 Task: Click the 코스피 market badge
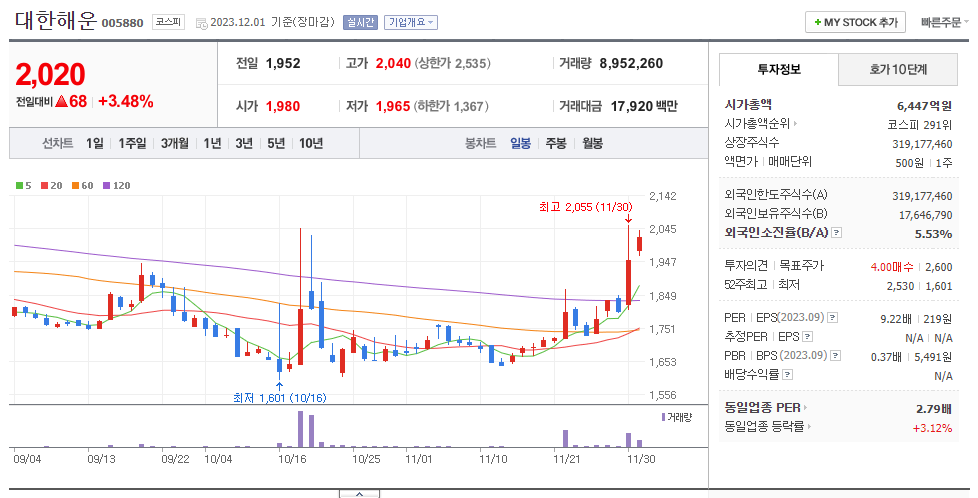pos(168,22)
